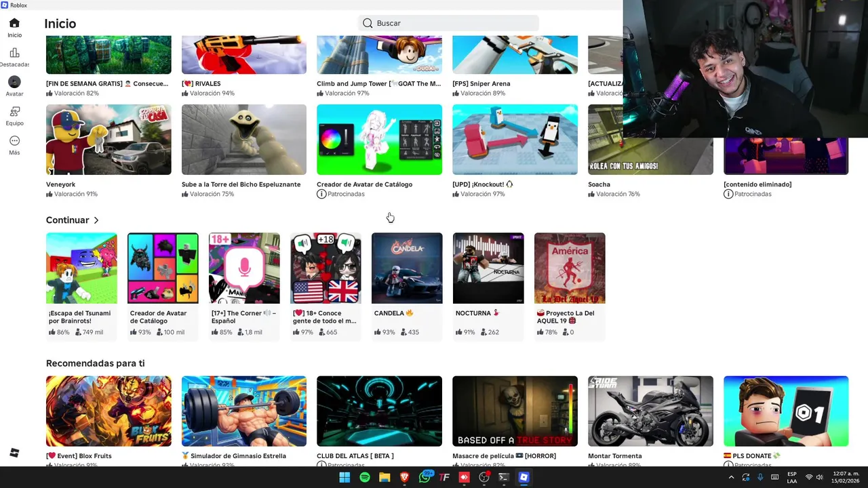868x488 pixels.
Task: Open the Recomendadas para ti heading
Action: coord(95,363)
